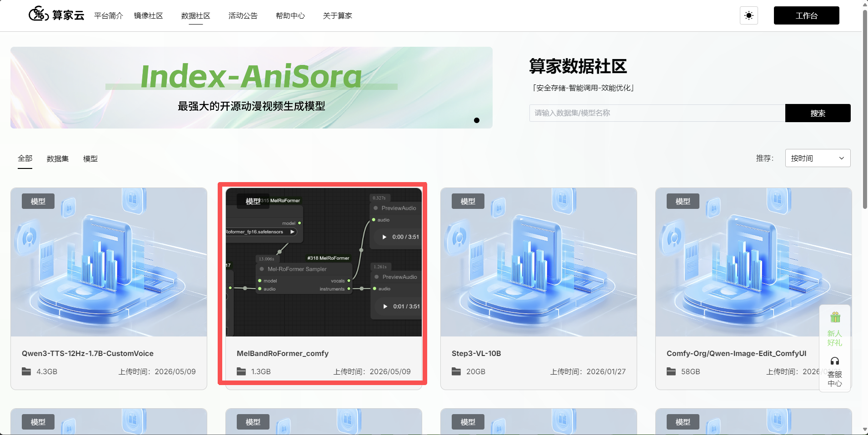Click the 模型 tag on Qwen3-TTS card
This screenshot has height=435, width=868.
point(38,201)
